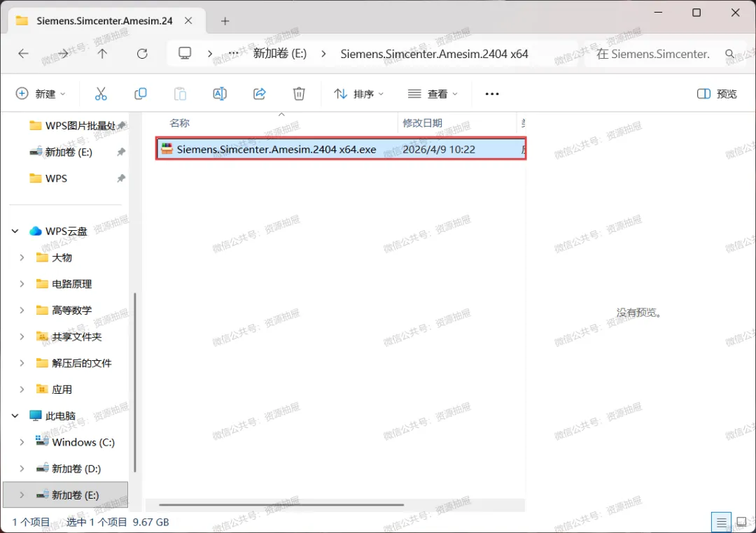Expand the 大物 folder

[x=22, y=257]
